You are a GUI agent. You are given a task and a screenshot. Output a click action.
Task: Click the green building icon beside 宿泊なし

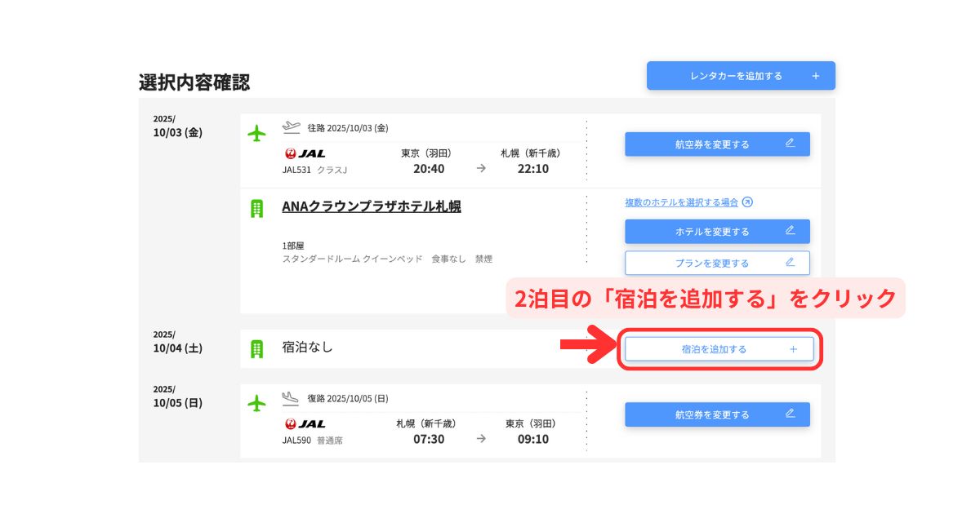click(257, 349)
